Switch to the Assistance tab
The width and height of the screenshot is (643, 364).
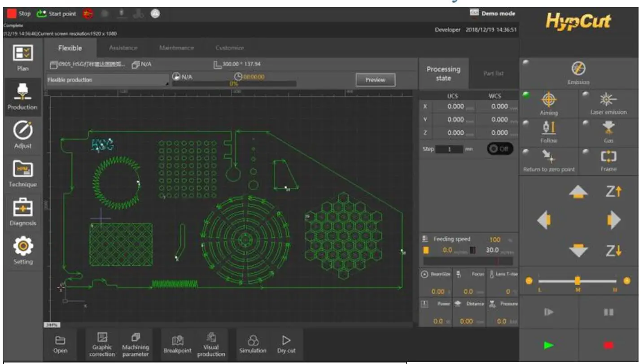[x=123, y=48]
